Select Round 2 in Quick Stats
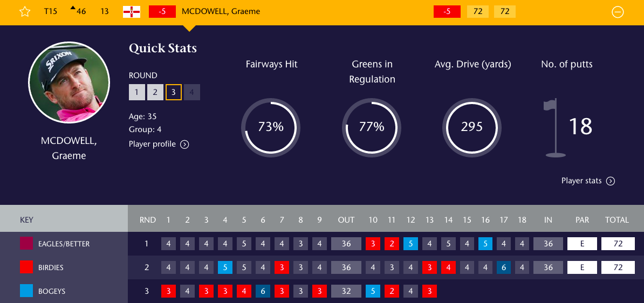The image size is (644, 303). pos(155,92)
